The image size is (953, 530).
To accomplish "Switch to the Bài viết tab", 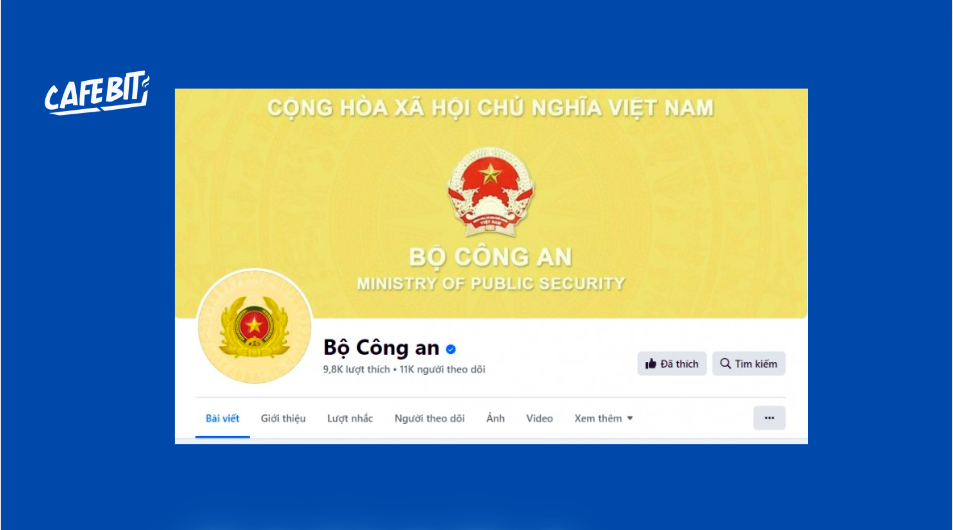I will tap(222, 418).
